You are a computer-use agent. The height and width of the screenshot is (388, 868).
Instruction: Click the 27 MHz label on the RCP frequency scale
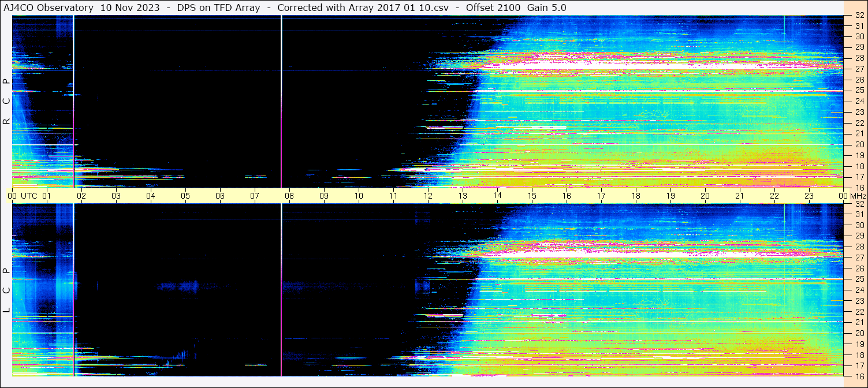tap(859, 69)
